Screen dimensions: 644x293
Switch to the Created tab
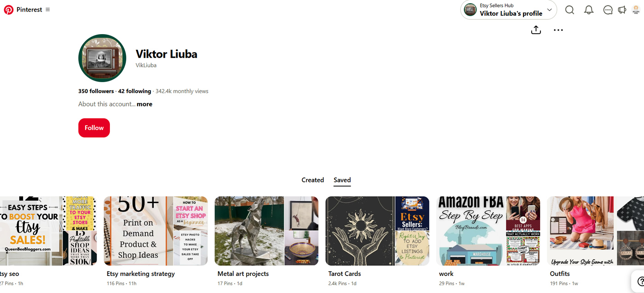tap(313, 180)
